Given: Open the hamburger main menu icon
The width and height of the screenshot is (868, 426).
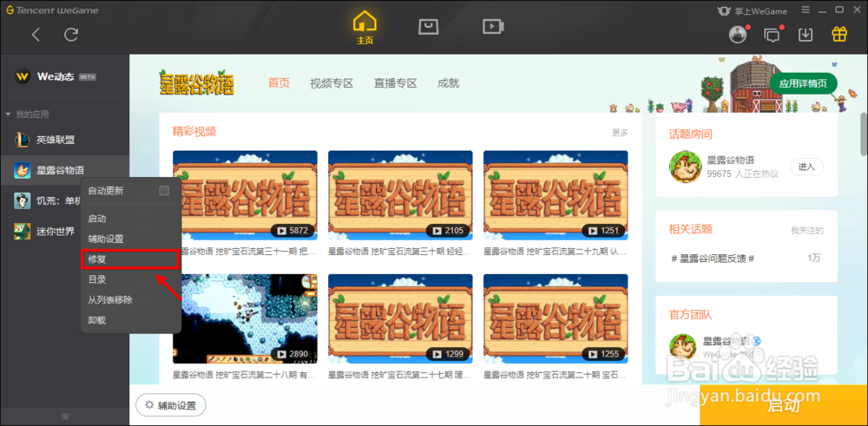Looking at the screenshot, I should click(806, 10).
